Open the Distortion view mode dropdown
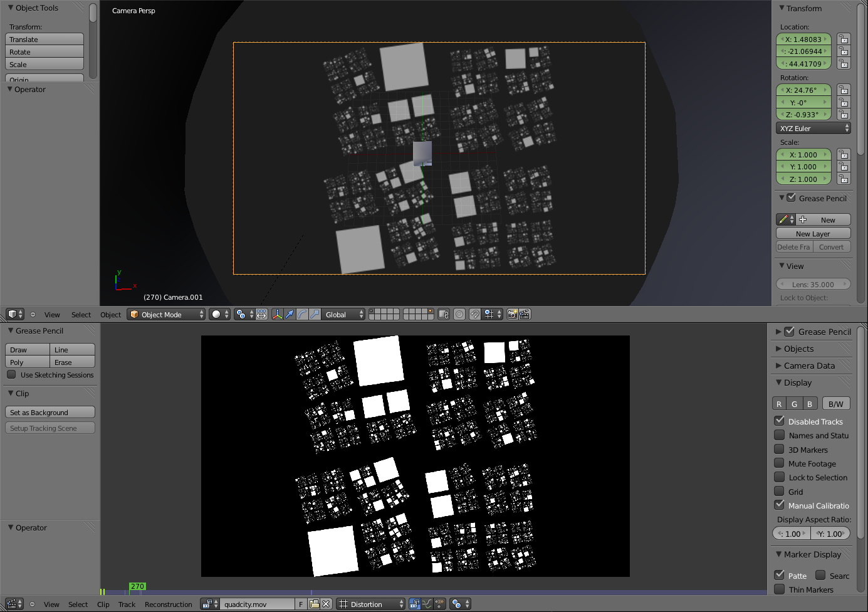Image resolution: width=868 pixels, height=612 pixels. coord(372,604)
